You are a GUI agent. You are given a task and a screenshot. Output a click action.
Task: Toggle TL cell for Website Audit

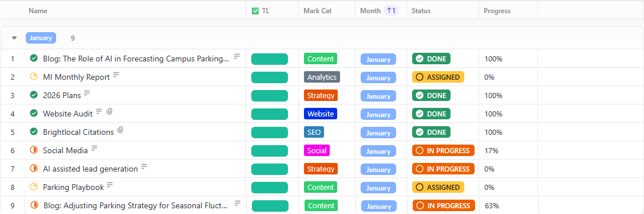coord(270,114)
